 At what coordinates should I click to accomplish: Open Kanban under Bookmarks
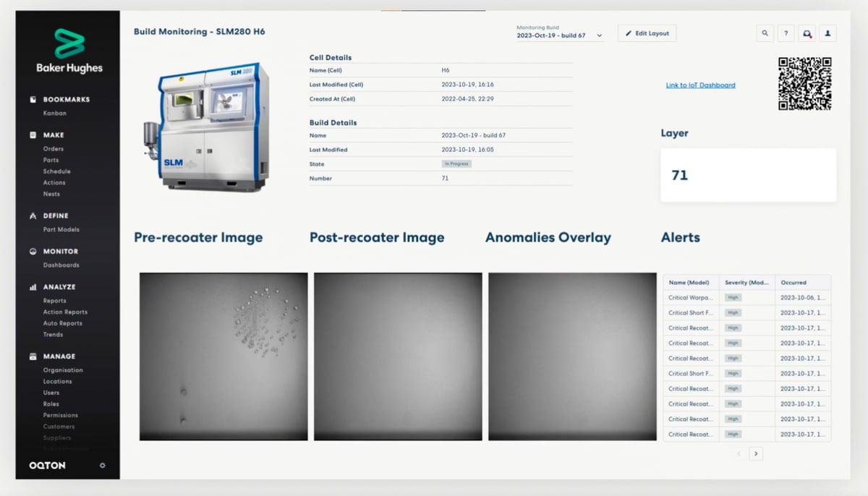[x=54, y=114]
